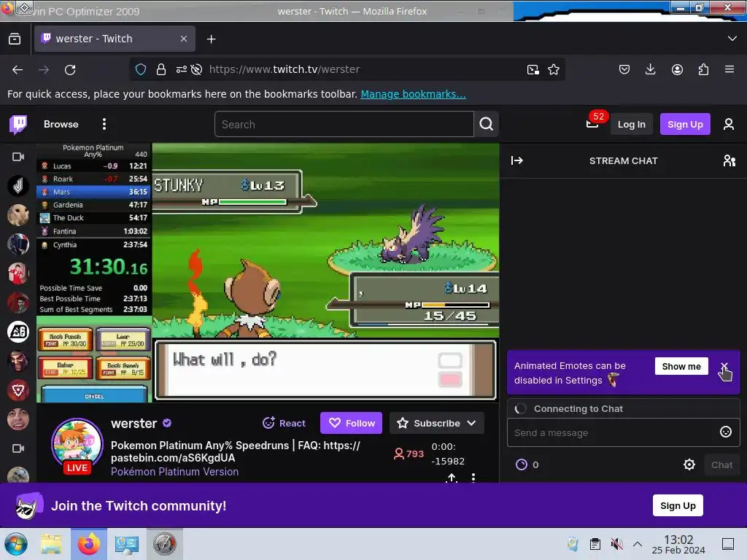Click the Twitch search field
This screenshot has height=560, width=747.
click(344, 124)
